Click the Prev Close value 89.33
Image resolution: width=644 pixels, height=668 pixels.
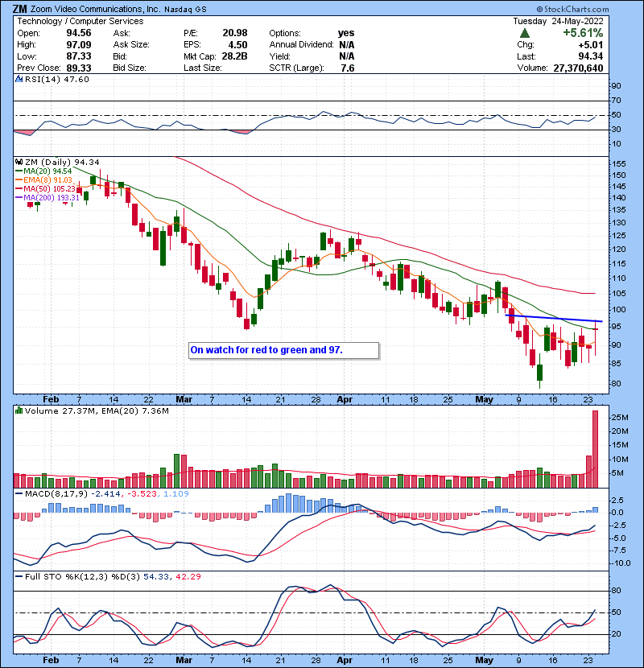coord(79,68)
